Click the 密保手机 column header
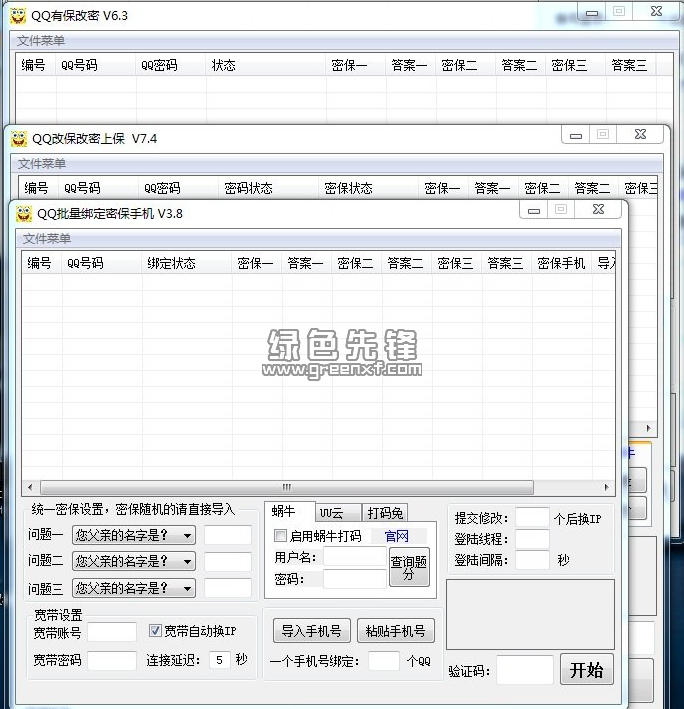The height and width of the screenshot is (709, 684). coord(562,263)
